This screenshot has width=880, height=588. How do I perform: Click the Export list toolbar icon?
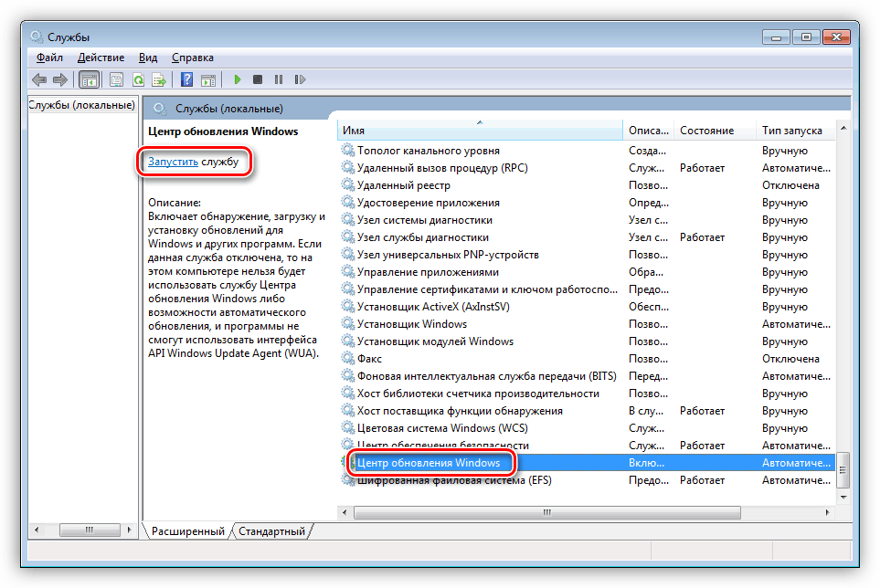159,79
